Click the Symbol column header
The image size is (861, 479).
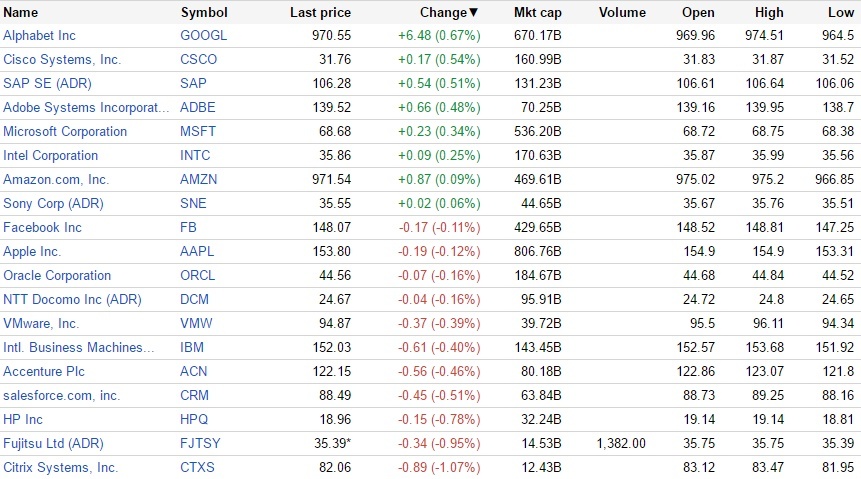coord(204,13)
